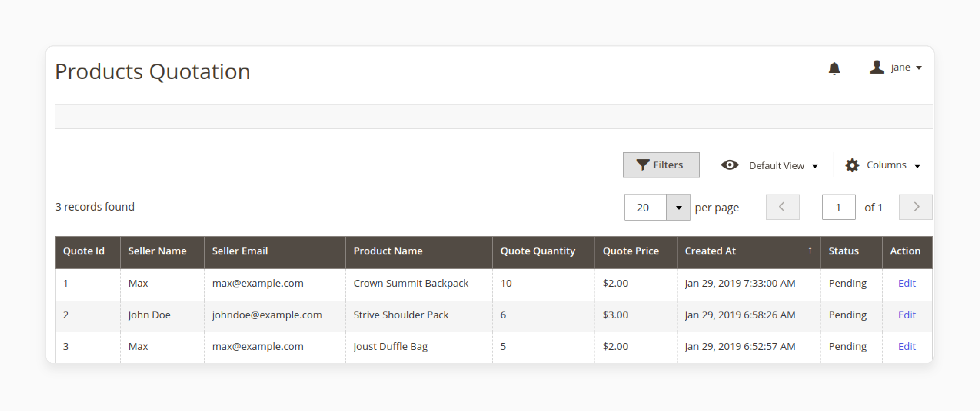
Task: Click the Joust Duffle Bag product name
Action: 391,347
